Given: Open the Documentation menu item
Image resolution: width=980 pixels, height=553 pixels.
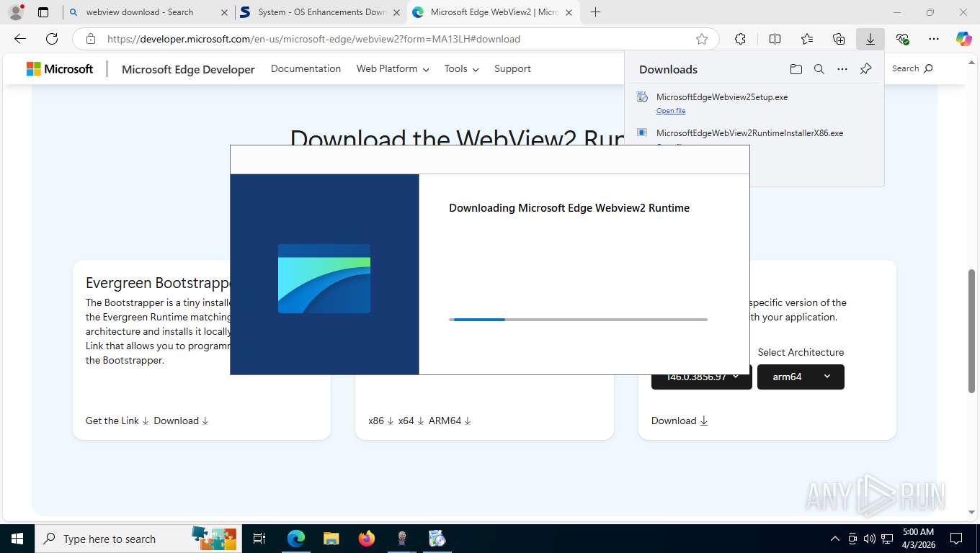Looking at the screenshot, I should coord(306,68).
